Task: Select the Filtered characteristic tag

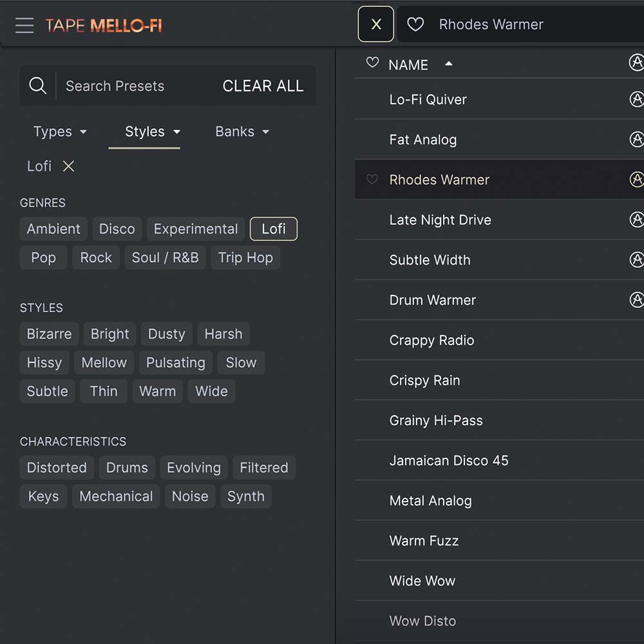Action: tap(263, 468)
